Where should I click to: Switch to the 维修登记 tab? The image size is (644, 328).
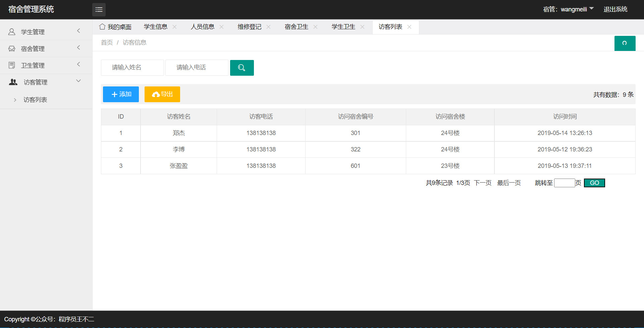(249, 27)
